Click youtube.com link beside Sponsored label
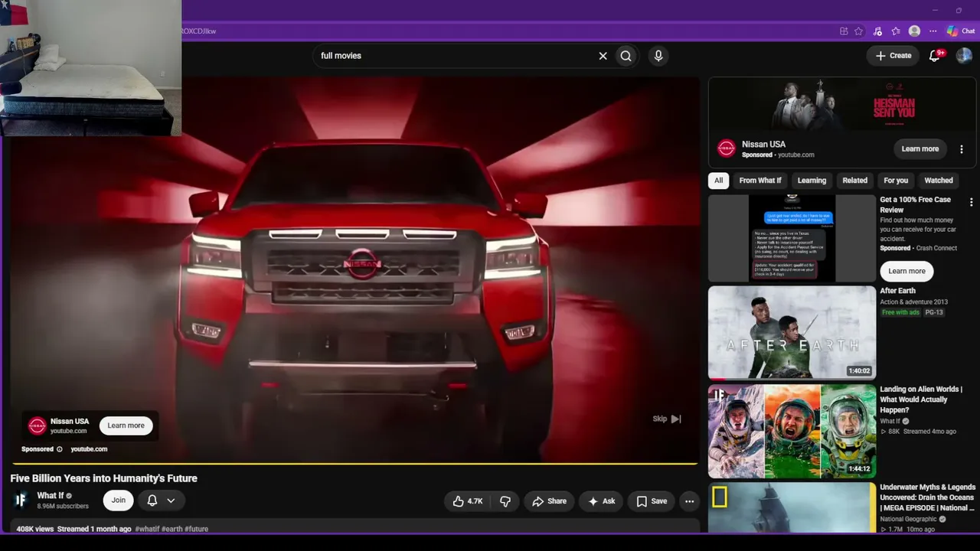The height and width of the screenshot is (551, 980). pos(89,449)
